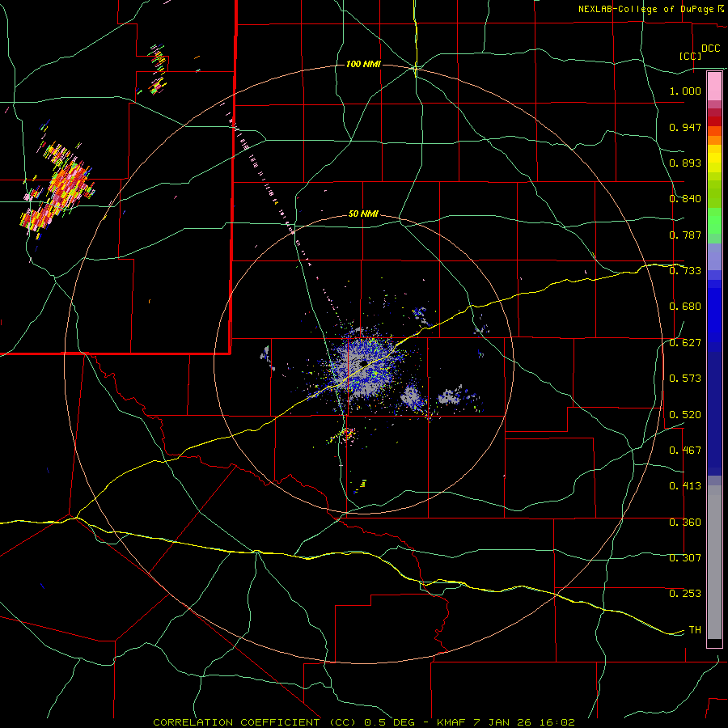Click the 100 NMI range ring label
This screenshot has height=728, width=728.
(363, 64)
